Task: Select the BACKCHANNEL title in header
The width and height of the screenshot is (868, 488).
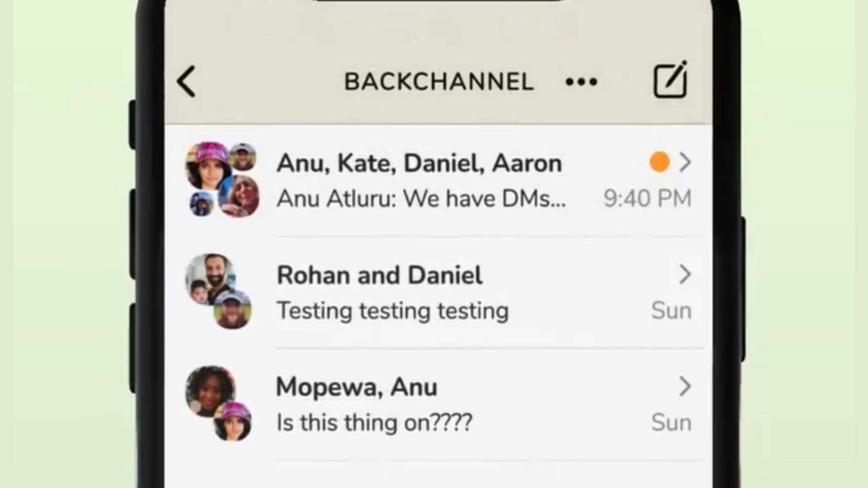Action: pyautogui.click(x=439, y=82)
